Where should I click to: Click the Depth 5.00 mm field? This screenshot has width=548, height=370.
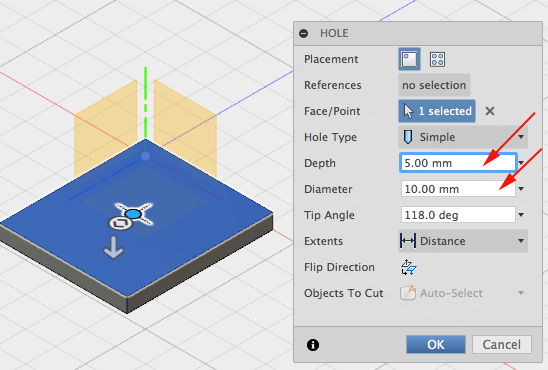click(x=458, y=163)
